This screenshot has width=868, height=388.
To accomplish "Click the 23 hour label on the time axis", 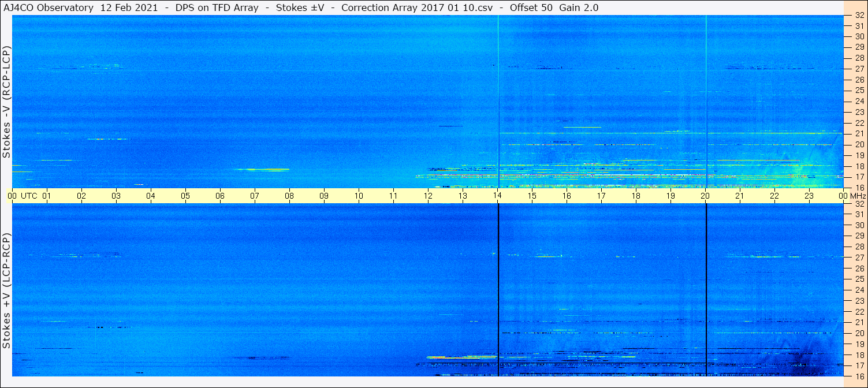I will click(x=809, y=196).
